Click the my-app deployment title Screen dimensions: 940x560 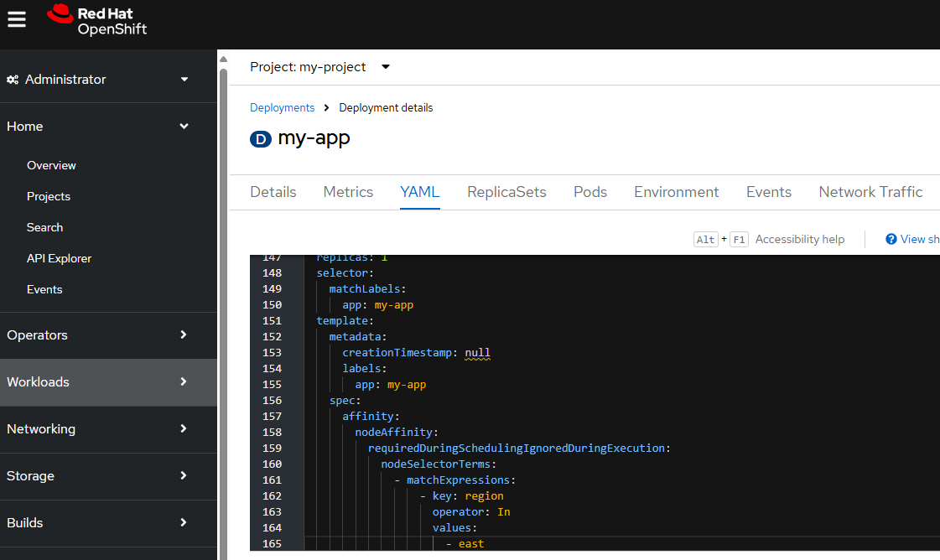coord(314,138)
